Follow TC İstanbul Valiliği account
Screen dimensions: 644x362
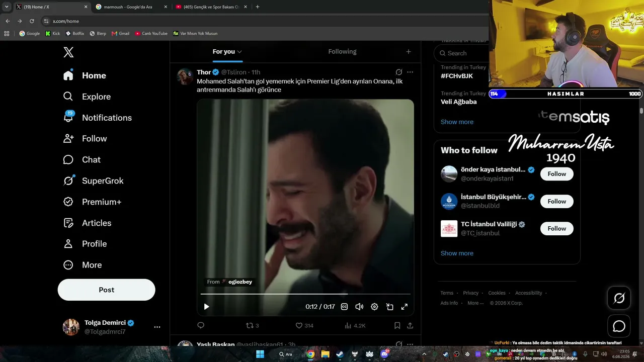(557, 228)
